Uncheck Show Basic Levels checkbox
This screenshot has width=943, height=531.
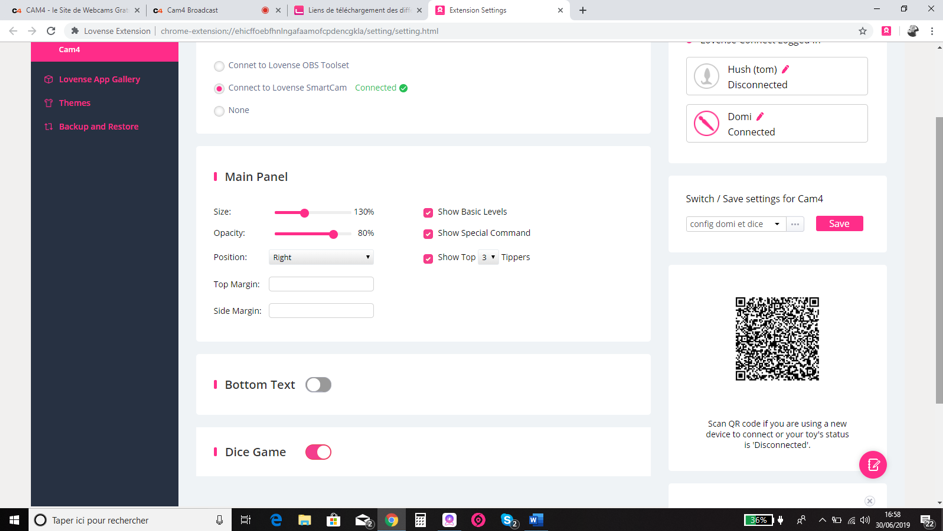pos(428,212)
